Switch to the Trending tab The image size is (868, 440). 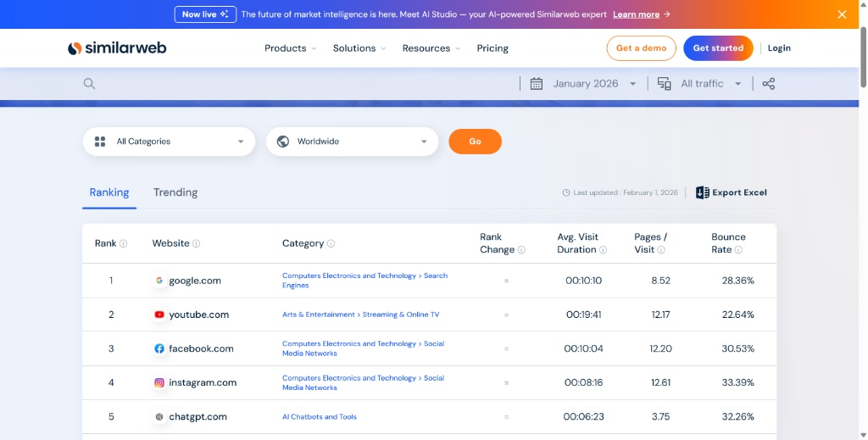(175, 192)
